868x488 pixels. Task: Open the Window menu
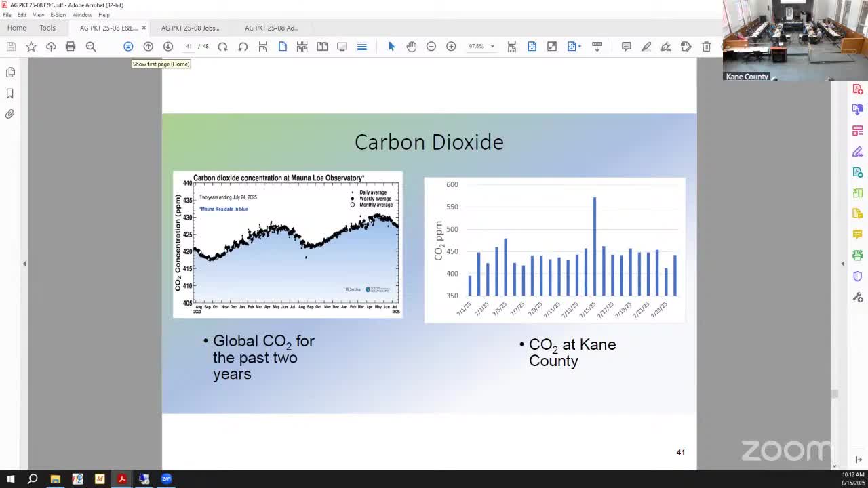coord(82,15)
